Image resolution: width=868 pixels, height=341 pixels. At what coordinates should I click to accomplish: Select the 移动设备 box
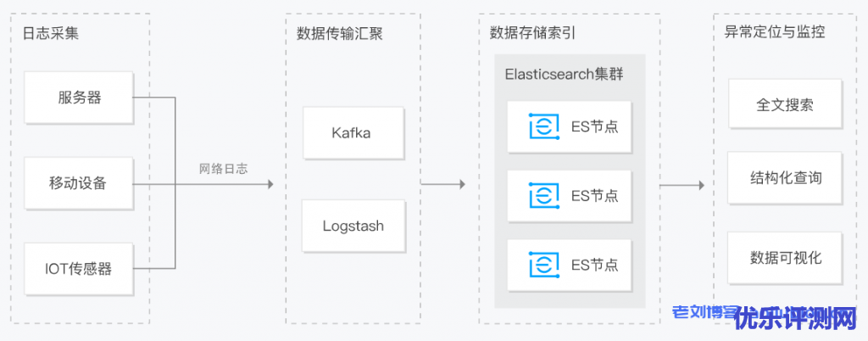[x=80, y=183]
